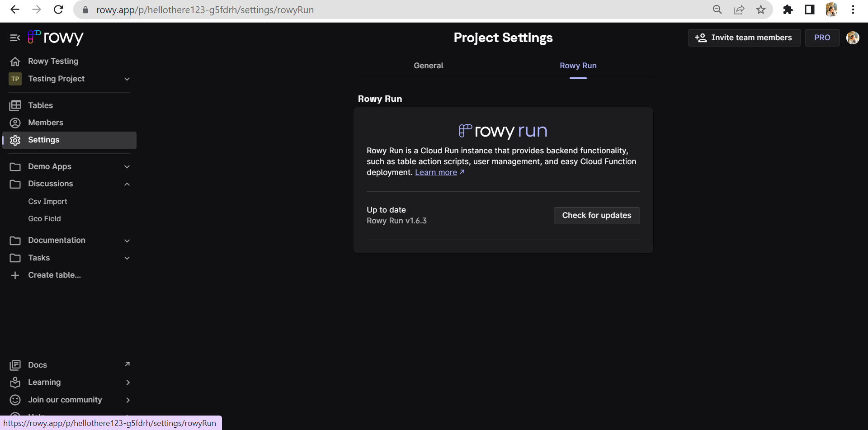
Task: Expand the Documentation section
Action: [x=127, y=240]
